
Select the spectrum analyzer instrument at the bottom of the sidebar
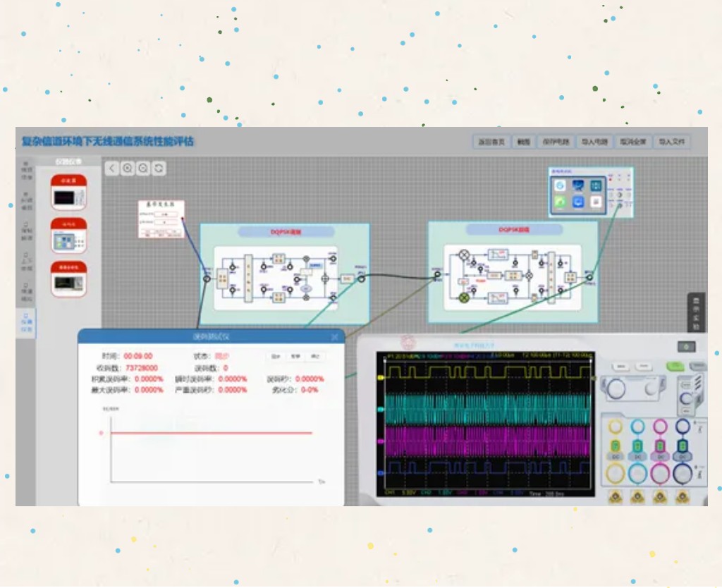[x=68, y=279]
